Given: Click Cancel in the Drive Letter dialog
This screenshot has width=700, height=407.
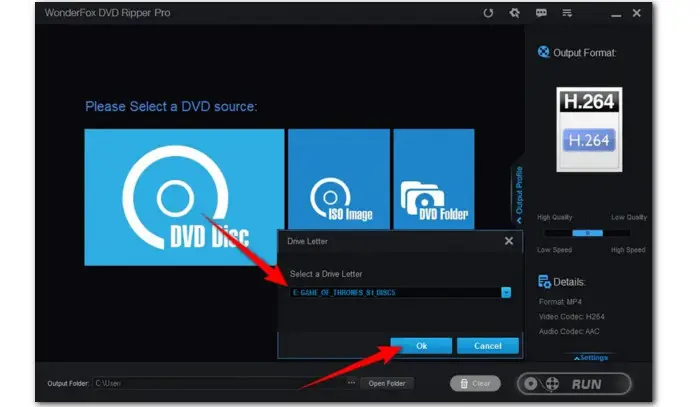Looking at the screenshot, I should click(488, 345).
